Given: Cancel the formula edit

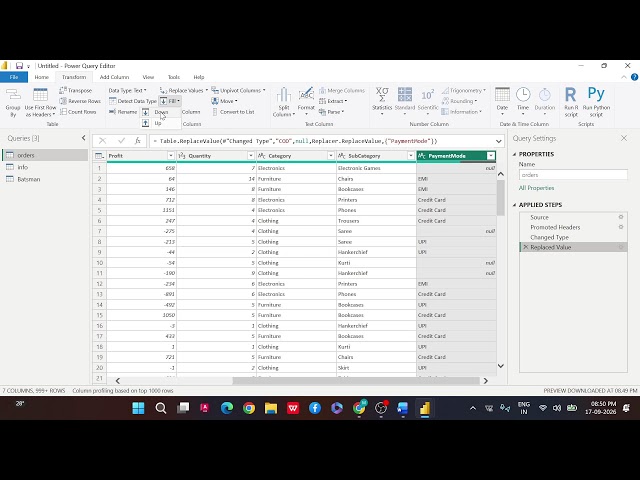Looking at the screenshot, I should point(102,141).
